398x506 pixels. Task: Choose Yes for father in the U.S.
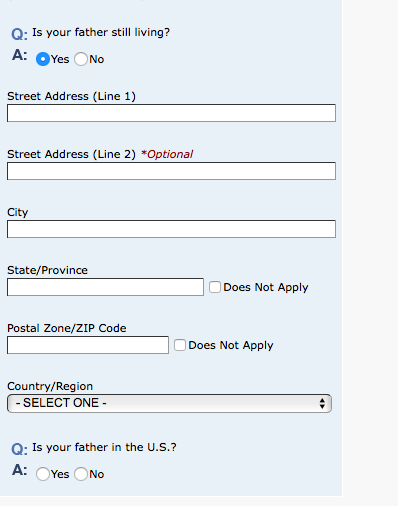click(x=43, y=474)
